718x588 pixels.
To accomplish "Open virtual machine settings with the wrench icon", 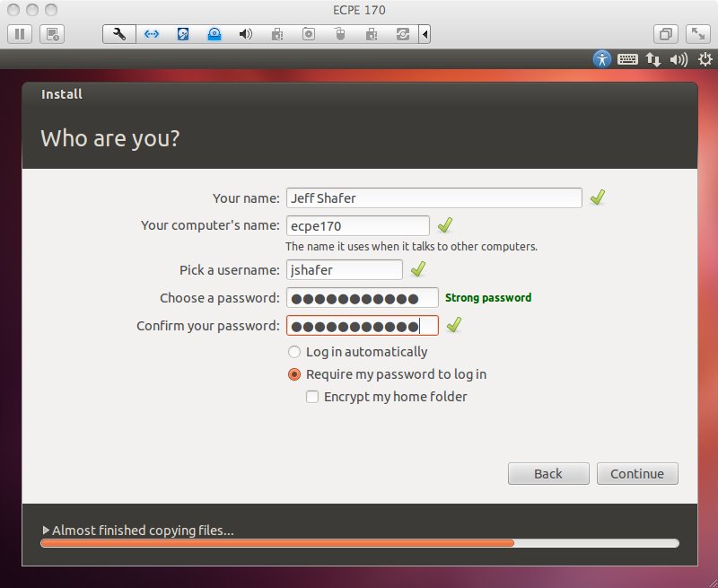I will (x=118, y=33).
